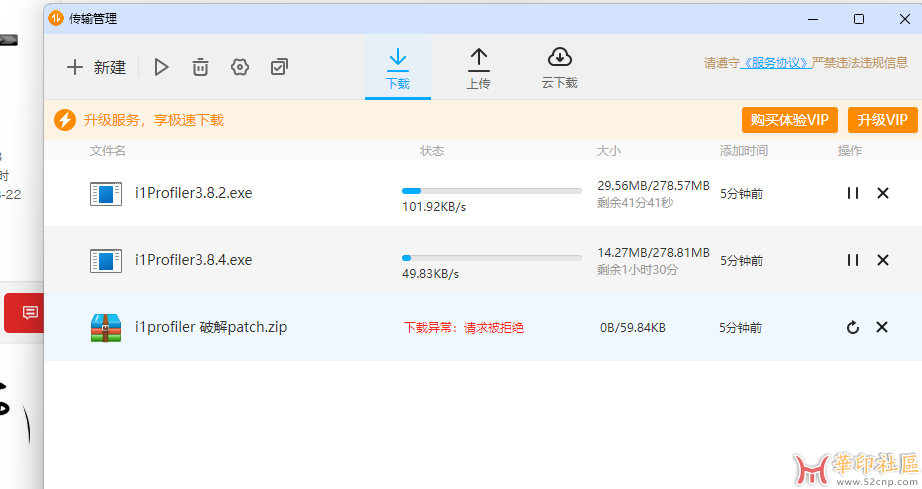Pause the i1Profiler3.8.2.exe download

point(853,193)
